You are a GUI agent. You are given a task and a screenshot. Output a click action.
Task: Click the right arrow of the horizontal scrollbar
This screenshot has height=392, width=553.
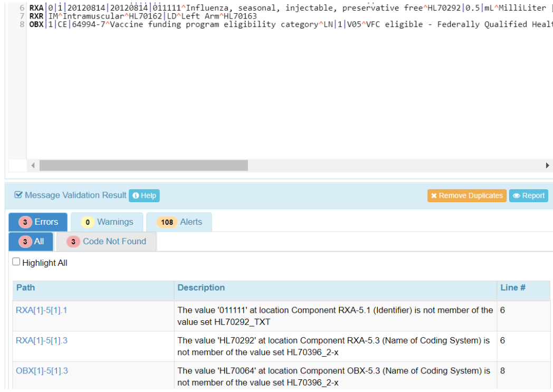(x=548, y=165)
